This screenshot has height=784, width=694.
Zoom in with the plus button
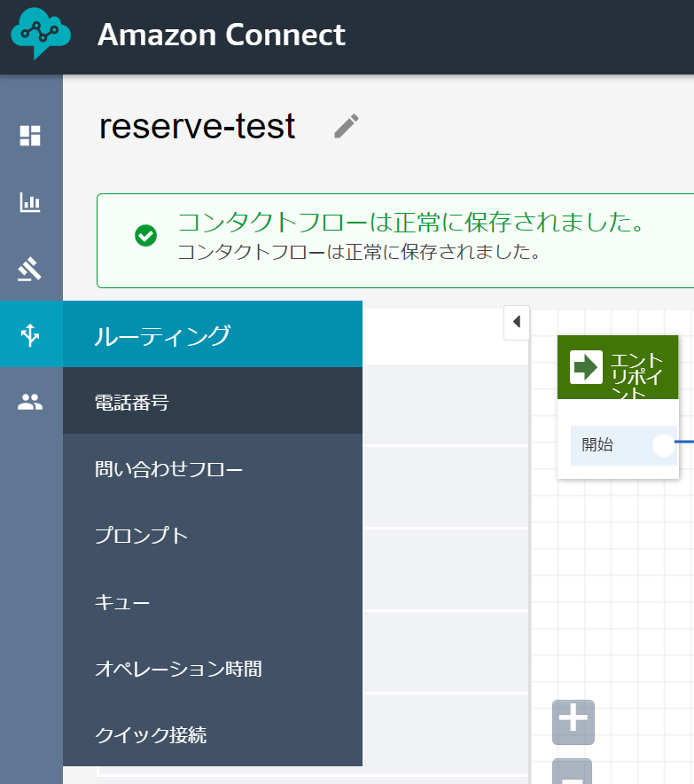[573, 722]
